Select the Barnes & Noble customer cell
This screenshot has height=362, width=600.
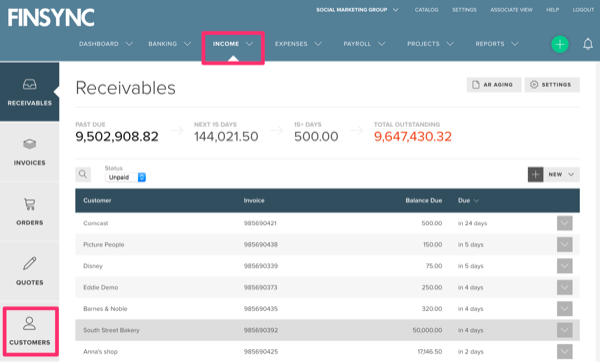105,309
